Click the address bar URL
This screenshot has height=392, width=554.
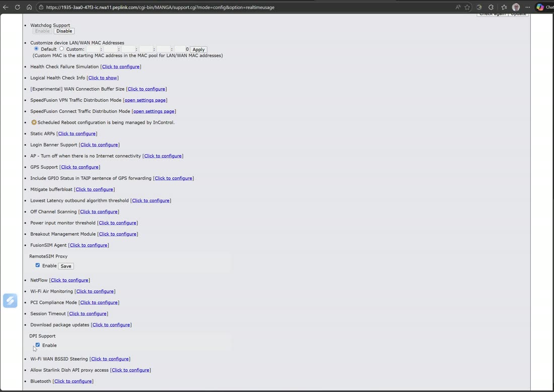(160, 7)
